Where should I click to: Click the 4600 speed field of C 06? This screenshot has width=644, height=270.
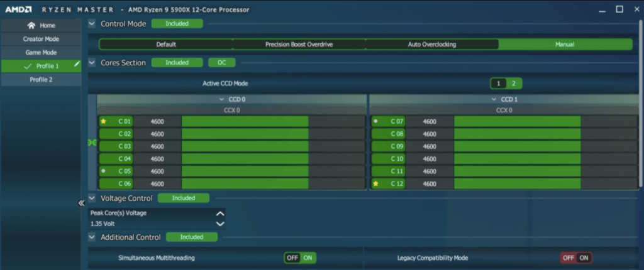pyautogui.click(x=157, y=184)
